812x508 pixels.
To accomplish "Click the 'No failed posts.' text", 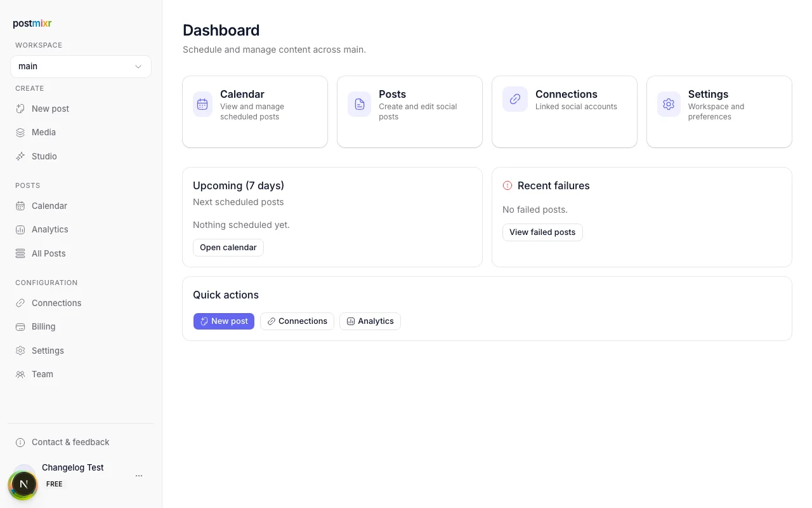I will (x=535, y=210).
